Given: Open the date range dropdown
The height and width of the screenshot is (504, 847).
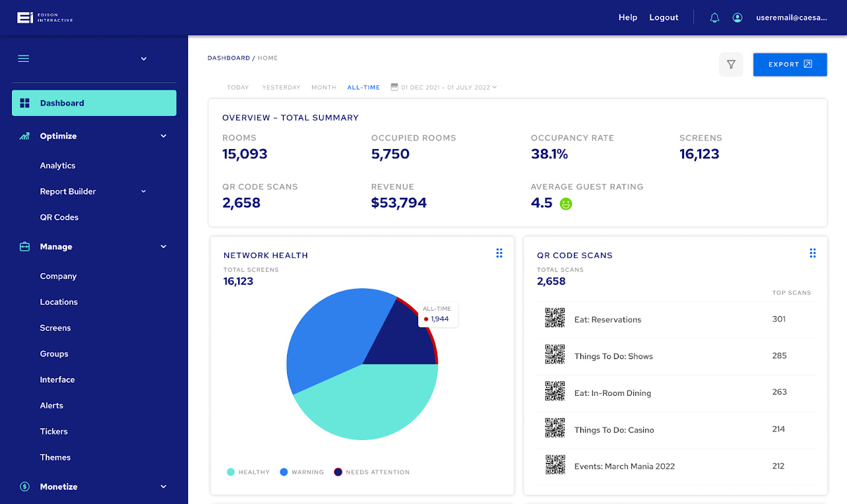Looking at the screenshot, I should point(443,87).
